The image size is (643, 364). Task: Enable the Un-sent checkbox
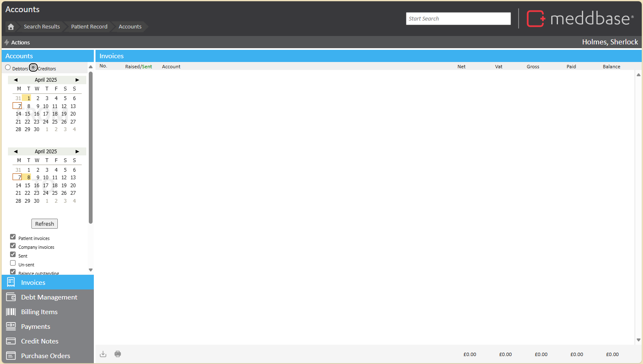[13, 263]
